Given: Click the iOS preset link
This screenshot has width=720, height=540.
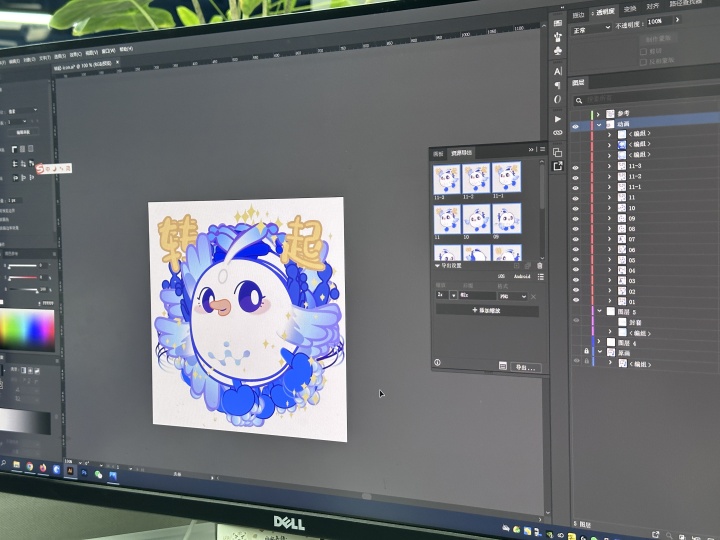Looking at the screenshot, I should 501,276.
